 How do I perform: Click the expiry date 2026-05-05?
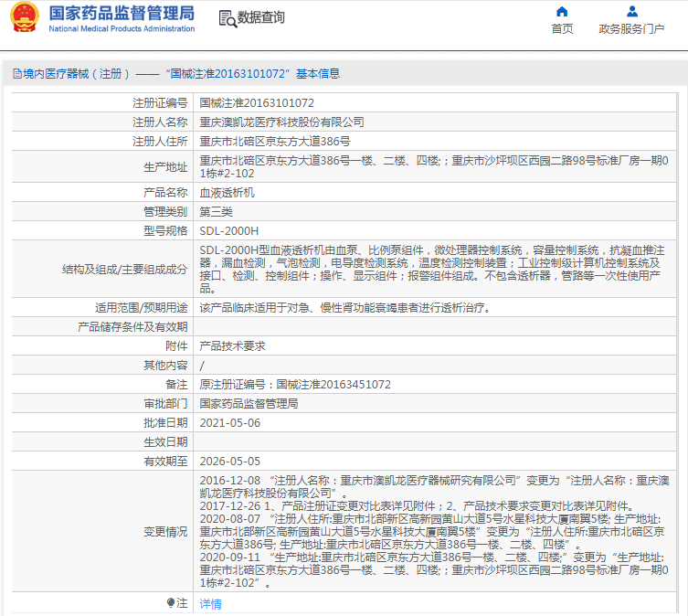[229, 462]
